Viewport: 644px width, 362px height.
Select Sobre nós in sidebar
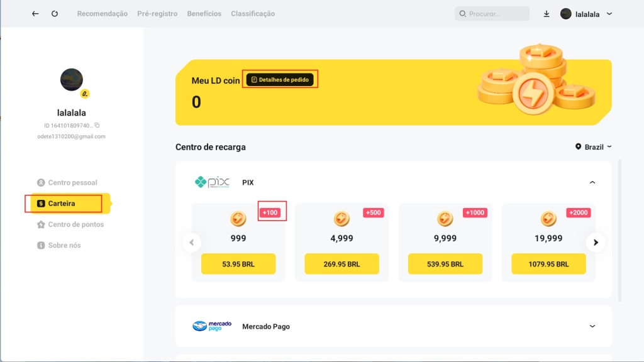tap(64, 245)
